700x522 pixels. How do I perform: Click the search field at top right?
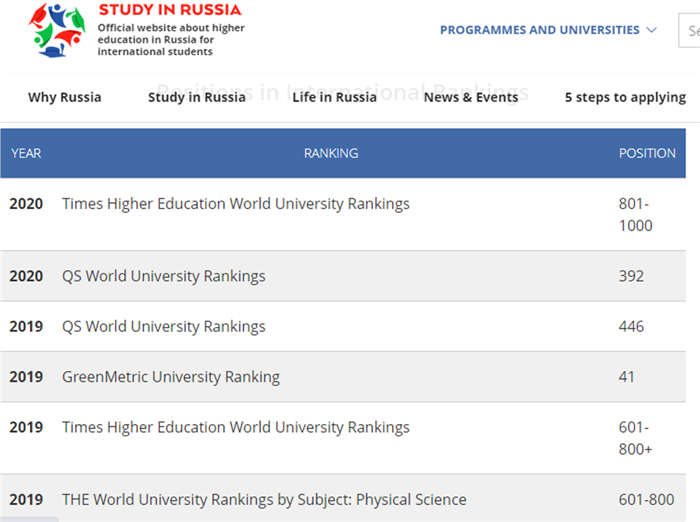pyautogui.click(x=692, y=30)
